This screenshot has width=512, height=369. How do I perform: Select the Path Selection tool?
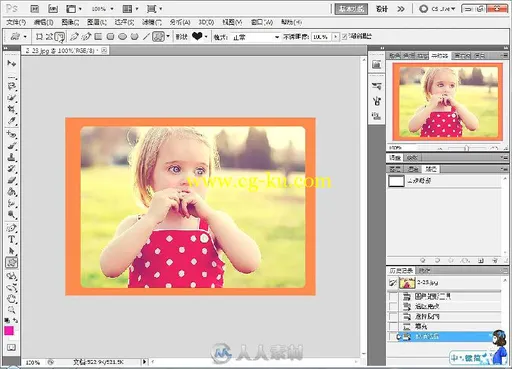(11, 251)
